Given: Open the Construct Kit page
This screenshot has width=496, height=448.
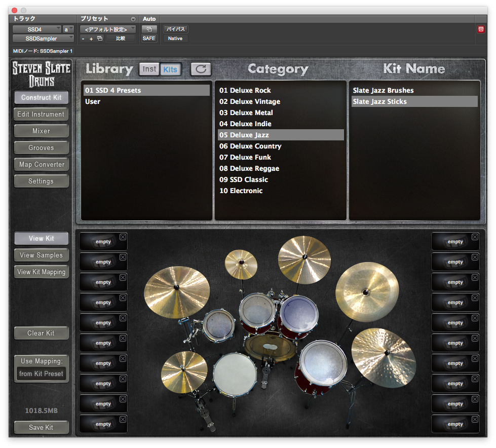Looking at the screenshot, I should tap(42, 97).
